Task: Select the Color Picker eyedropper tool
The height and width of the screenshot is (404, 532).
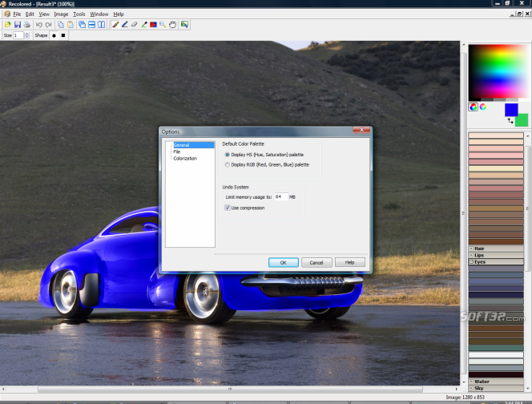Action: click(144, 24)
